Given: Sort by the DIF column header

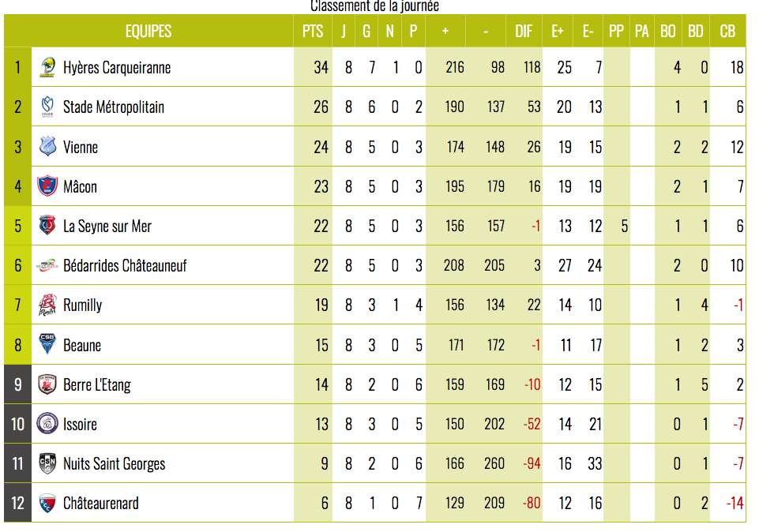Looking at the screenshot, I should (x=524, y=32).
